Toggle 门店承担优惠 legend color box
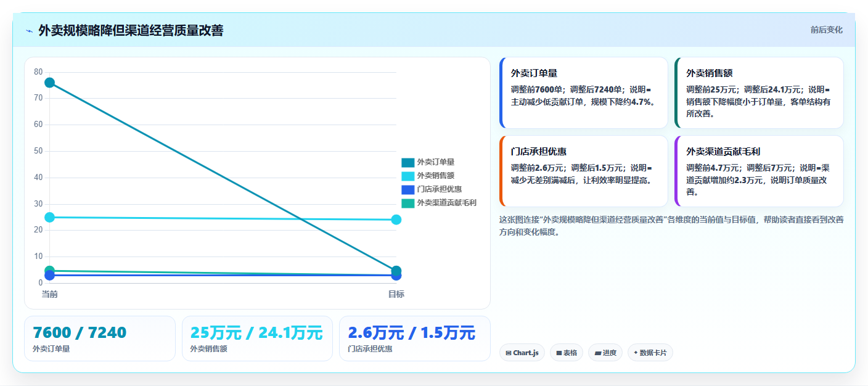 (407, 189)
